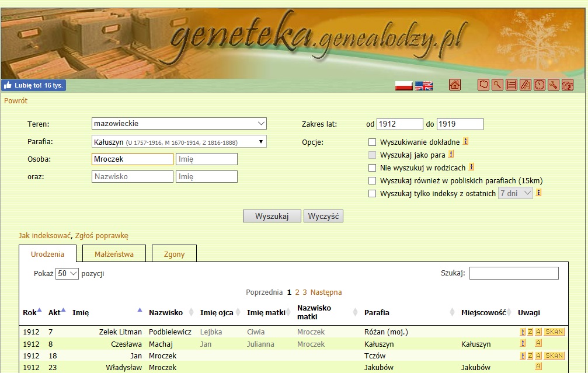Expand the Parafia dropdown showing Kałuszyn

click(x=179, y=141)
